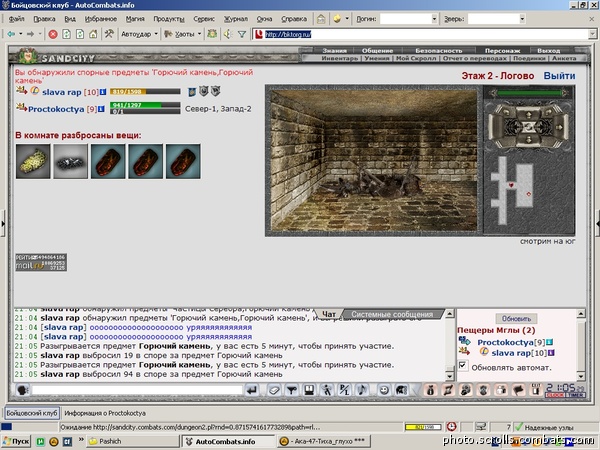Screen dimensions: 600x450
Task: Open the Windows Пуск start button
Action: click(16, 441)
